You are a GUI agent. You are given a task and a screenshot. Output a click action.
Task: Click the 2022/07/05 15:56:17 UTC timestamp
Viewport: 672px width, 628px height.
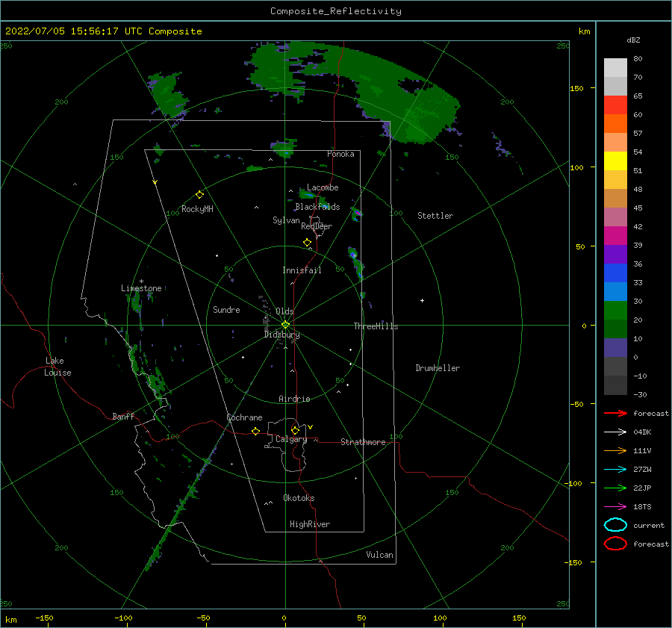103,31
